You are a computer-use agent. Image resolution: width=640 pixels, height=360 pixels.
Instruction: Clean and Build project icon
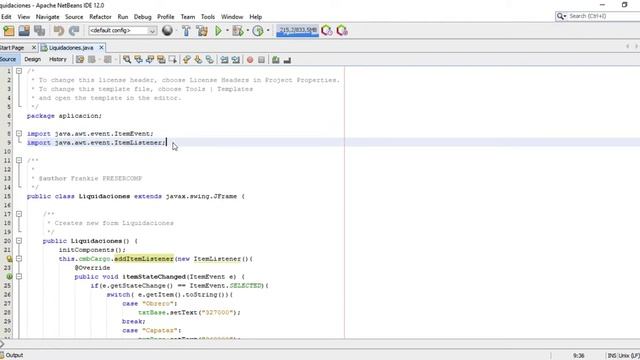(202, 31)
